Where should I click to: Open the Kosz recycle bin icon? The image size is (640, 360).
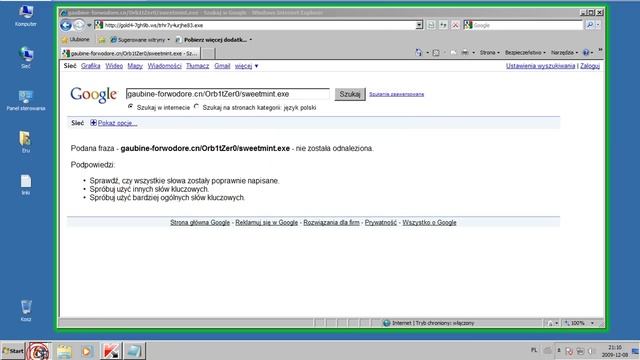[x=26, y=311]
